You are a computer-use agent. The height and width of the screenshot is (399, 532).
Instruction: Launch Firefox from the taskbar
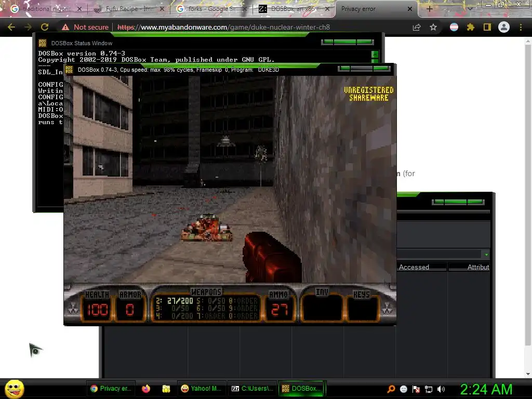click(x=146, y=389)
